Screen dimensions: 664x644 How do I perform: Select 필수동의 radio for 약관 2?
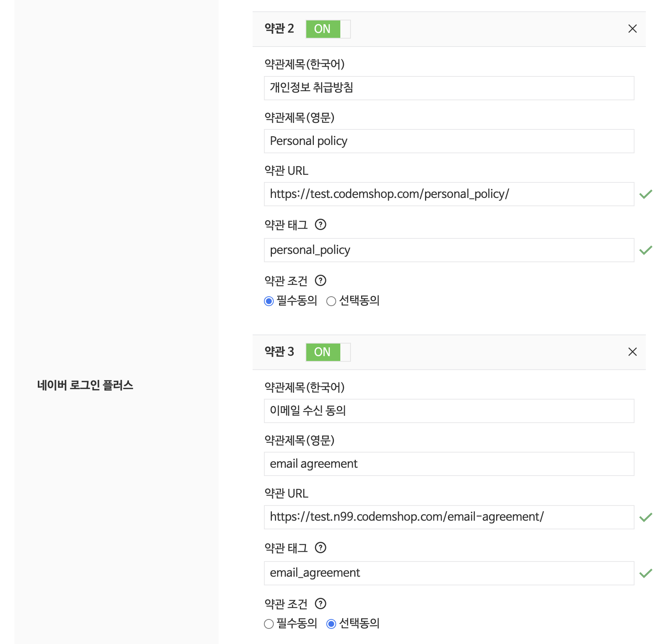click(269, 301)
